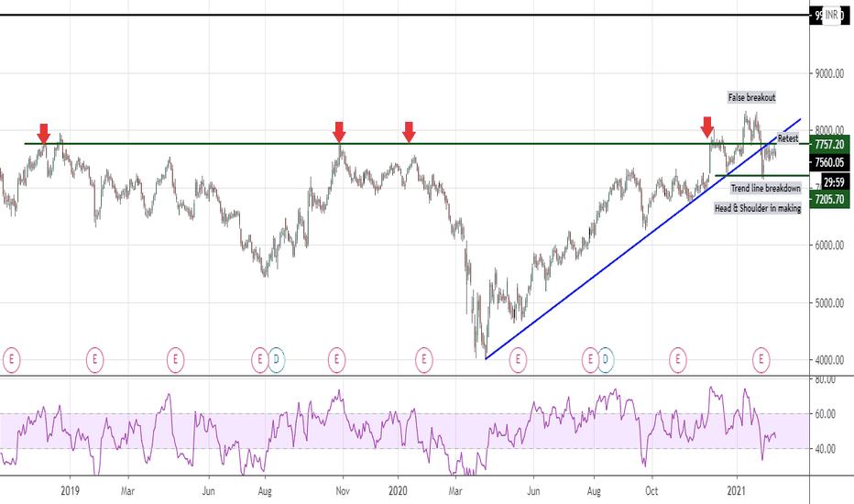Click the False breakout text label
This screenshot has height=504, width=854.
751,97
